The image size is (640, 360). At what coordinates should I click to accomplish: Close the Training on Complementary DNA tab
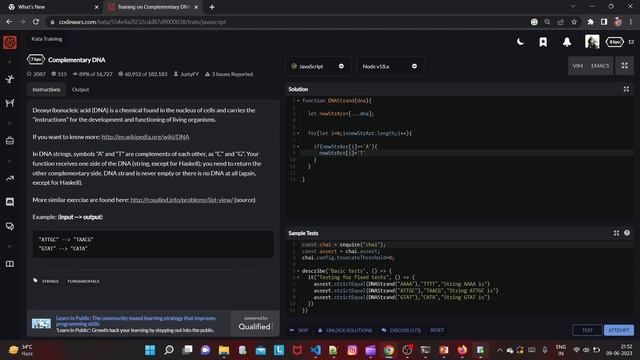(196, 7)
